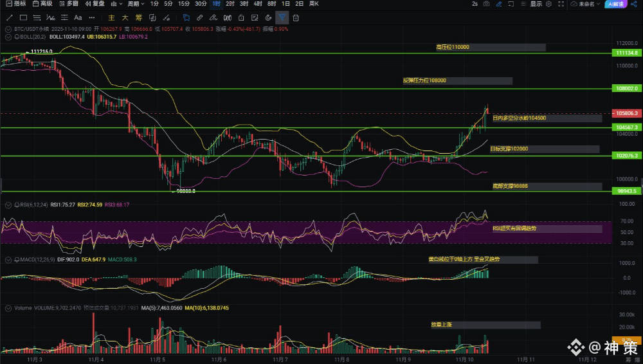Select the rectangle shape drawing tool
The height and width of the screenshot is (364, 643).
click(x=23, y=17)
